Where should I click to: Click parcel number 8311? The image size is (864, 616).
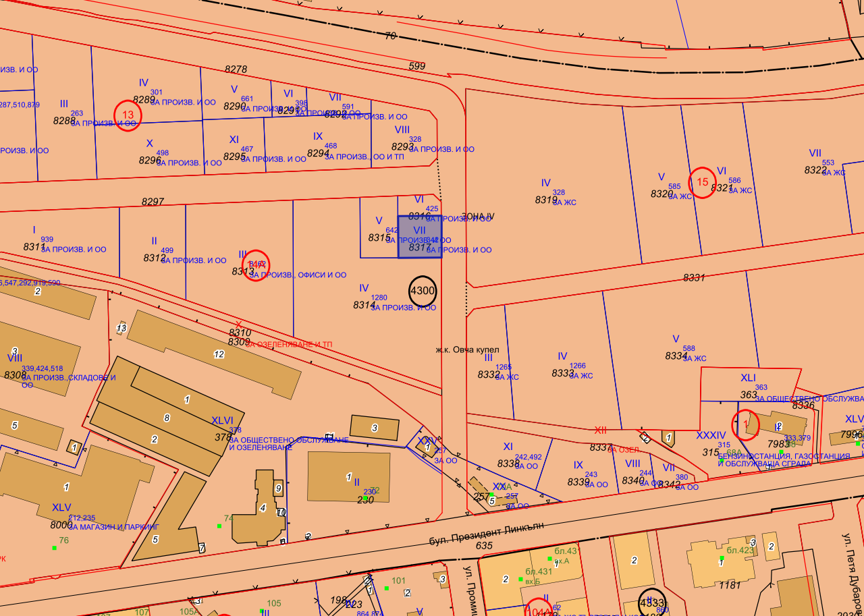click(x=34, y=247)
